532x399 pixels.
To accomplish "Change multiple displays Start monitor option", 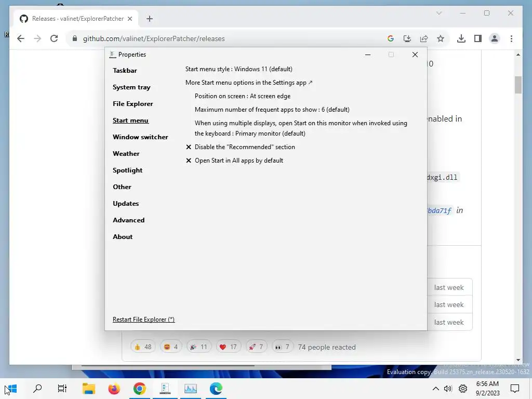I will point(301,128).
